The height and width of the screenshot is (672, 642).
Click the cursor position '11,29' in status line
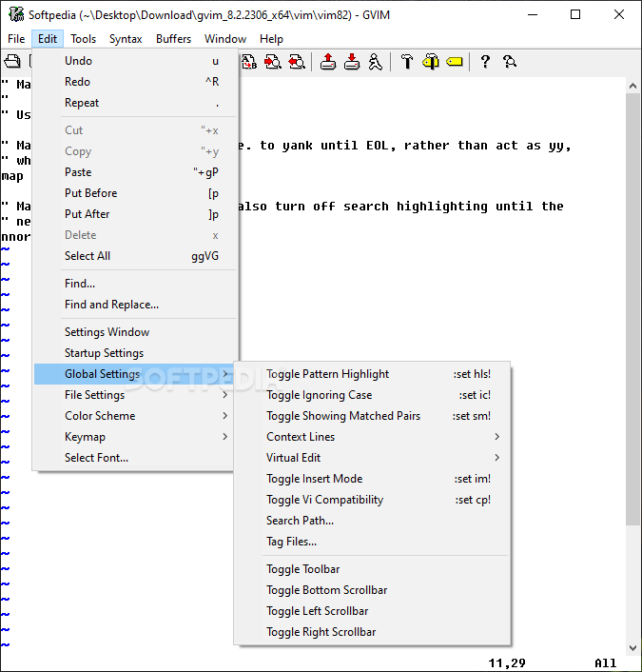point(507,663)
